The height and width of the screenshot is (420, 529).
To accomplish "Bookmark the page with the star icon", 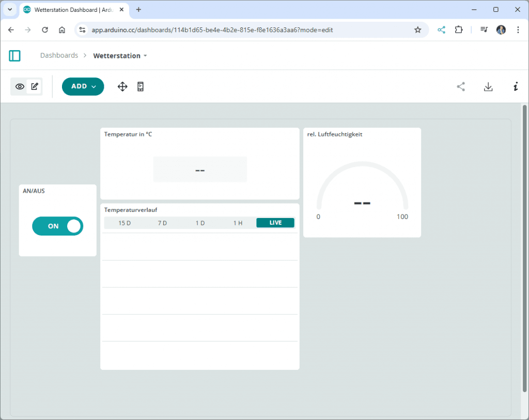I will (418, 30).
